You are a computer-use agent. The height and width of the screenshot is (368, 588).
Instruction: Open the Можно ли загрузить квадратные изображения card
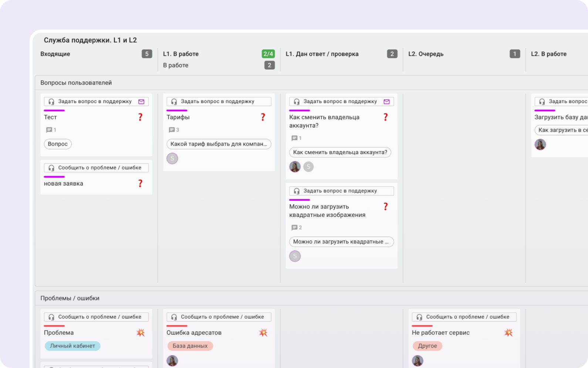[x=327, y=211]
